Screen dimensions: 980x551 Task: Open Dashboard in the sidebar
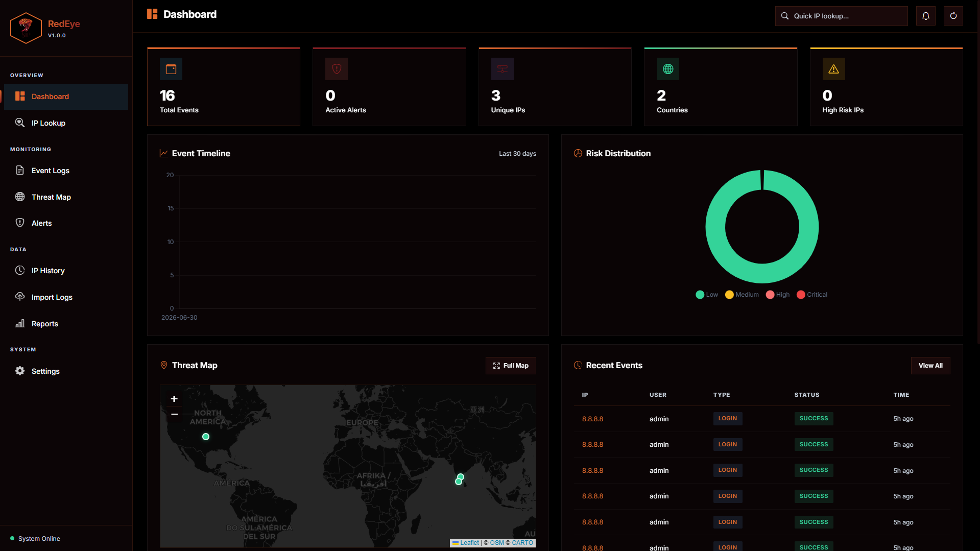coord(66,97)
